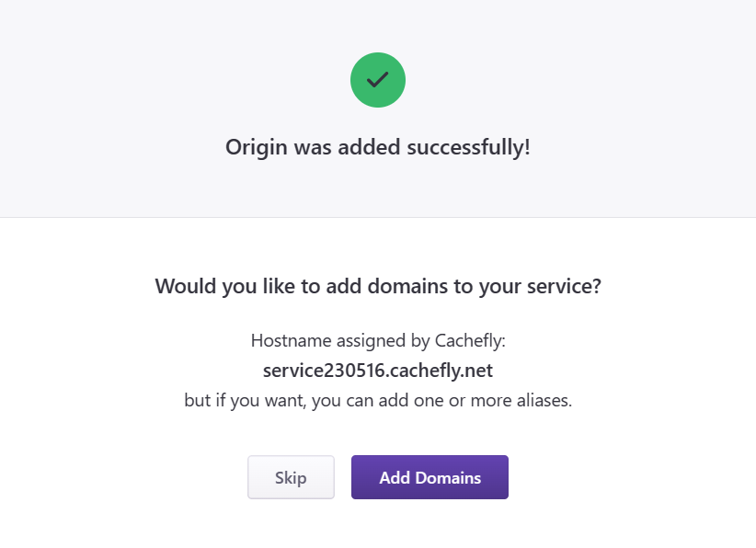Click the 'Would you like to add domains' question
This screenshot has width=756, height=548.
point(378,286)
